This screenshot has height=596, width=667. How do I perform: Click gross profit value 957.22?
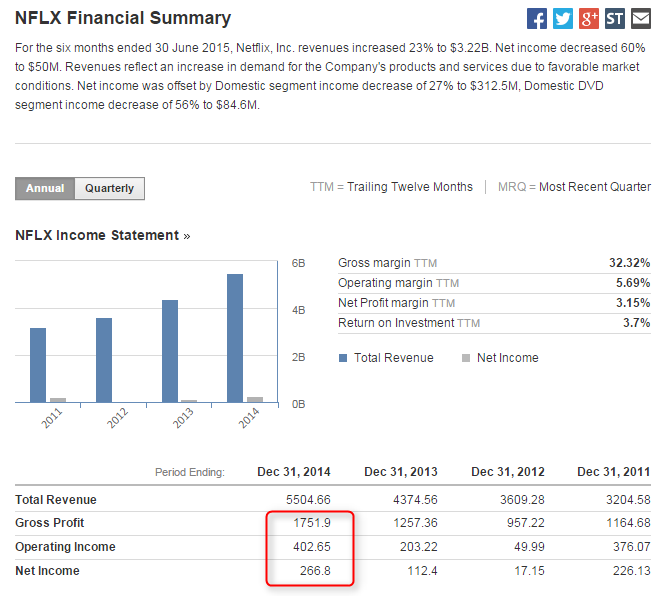pos(526,523)
